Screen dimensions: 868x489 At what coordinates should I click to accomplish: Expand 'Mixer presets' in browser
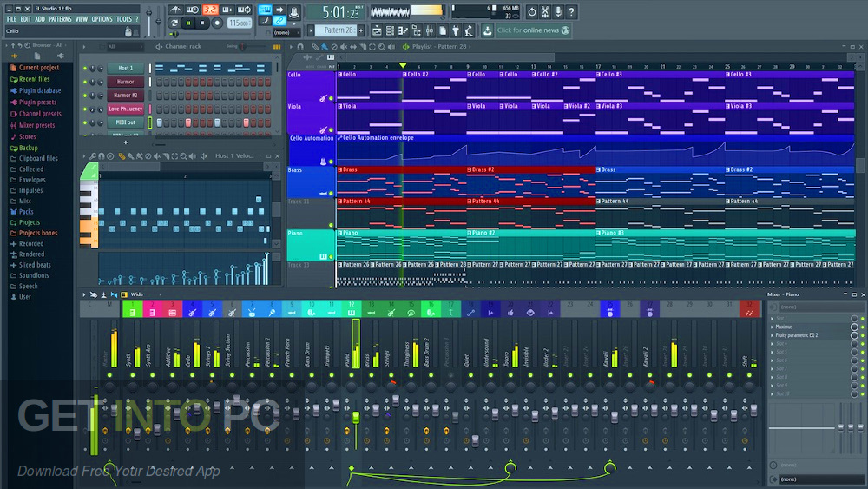pyautogui.click(x=36, y=125)
